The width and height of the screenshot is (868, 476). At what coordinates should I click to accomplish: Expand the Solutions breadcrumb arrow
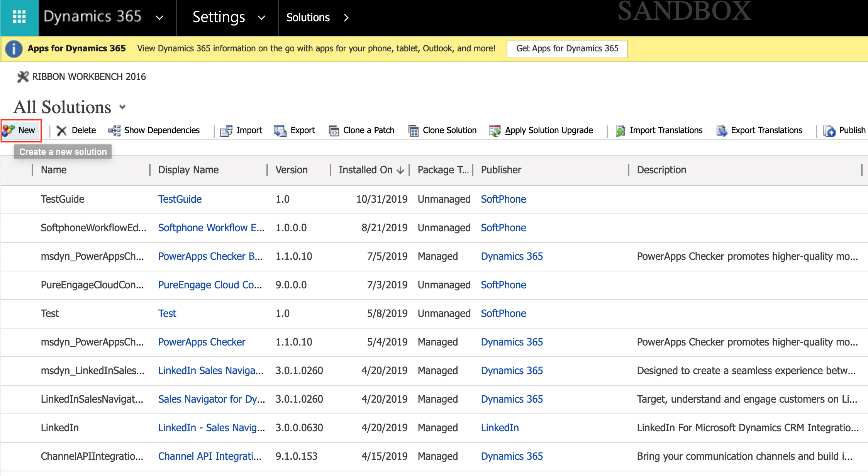point(346,17)
